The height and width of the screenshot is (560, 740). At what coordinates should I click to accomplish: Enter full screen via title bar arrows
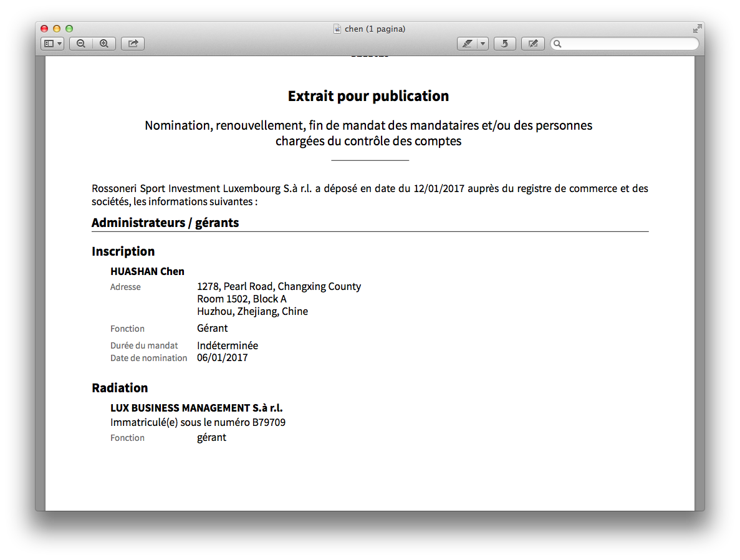697,29
